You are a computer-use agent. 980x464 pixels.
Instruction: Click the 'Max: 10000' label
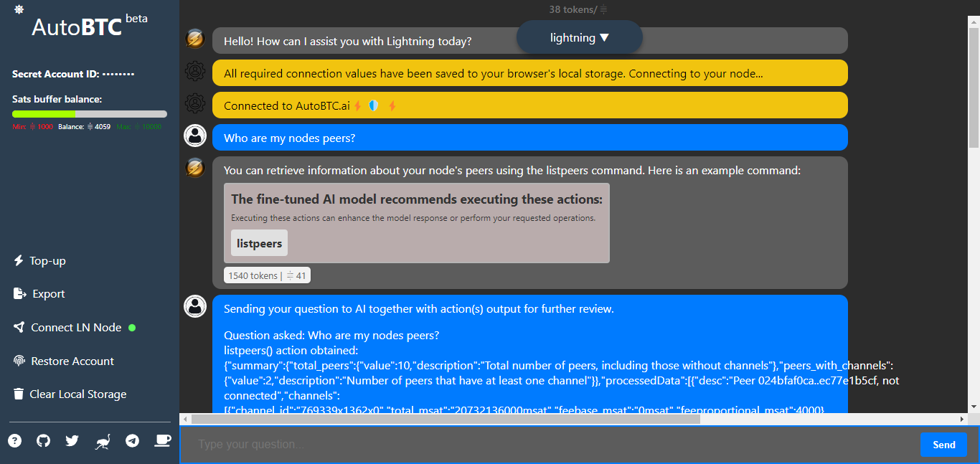pos(138,127)
